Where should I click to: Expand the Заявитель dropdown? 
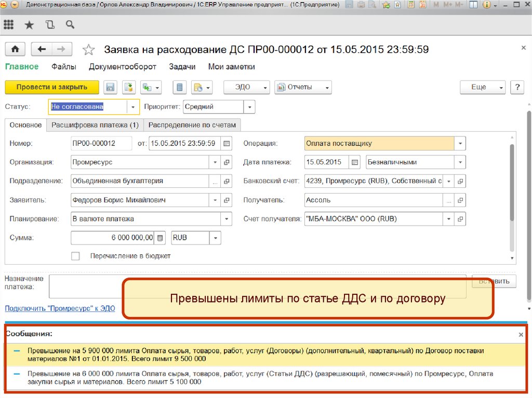click(x=215, y=200)
